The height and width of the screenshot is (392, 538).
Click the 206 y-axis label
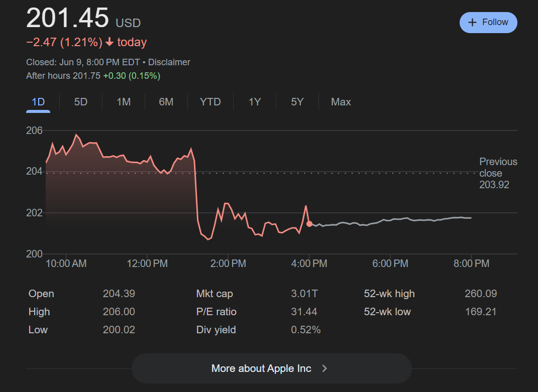34,130
